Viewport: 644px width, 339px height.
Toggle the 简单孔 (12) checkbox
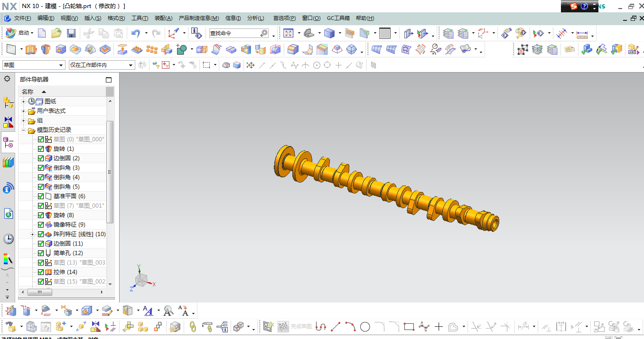point(41,253)
